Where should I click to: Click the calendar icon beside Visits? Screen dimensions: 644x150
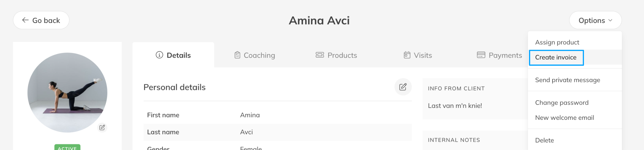[407, 55]
